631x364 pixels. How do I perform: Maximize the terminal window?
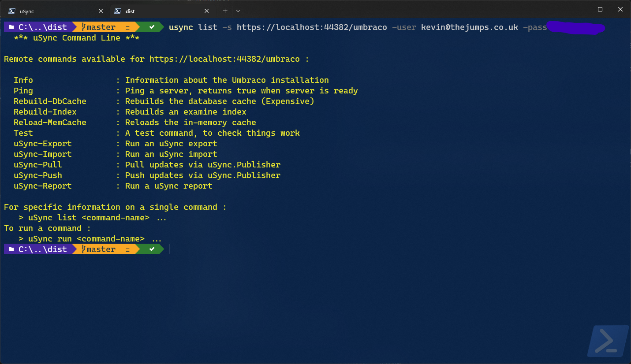pyautogui.click(x=600, y=9)
